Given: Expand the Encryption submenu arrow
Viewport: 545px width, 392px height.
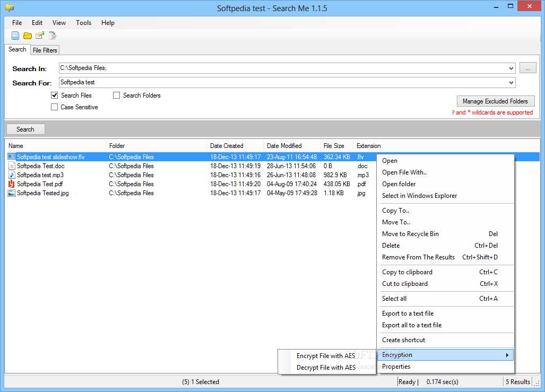Looking at the screenshot, I should 507,355.
